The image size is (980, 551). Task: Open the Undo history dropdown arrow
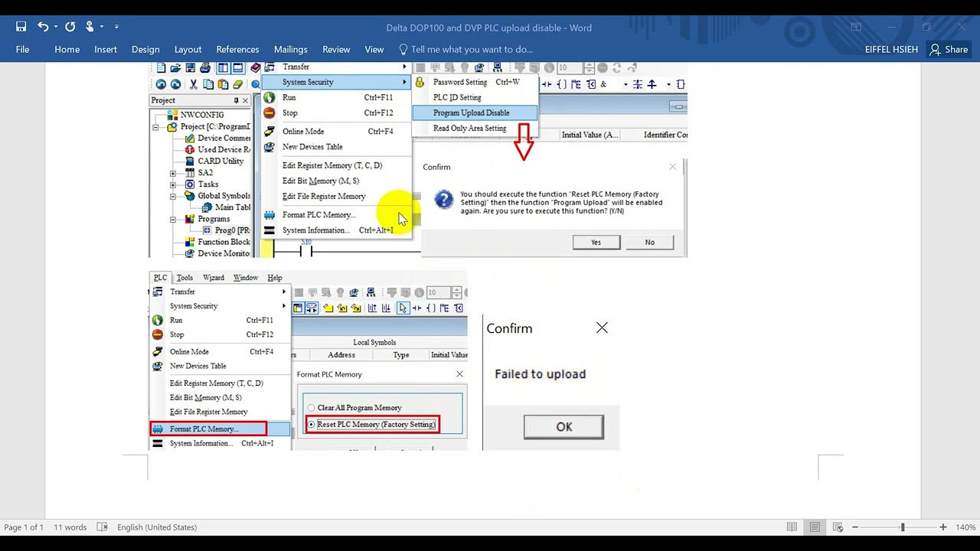click(54, 27)
